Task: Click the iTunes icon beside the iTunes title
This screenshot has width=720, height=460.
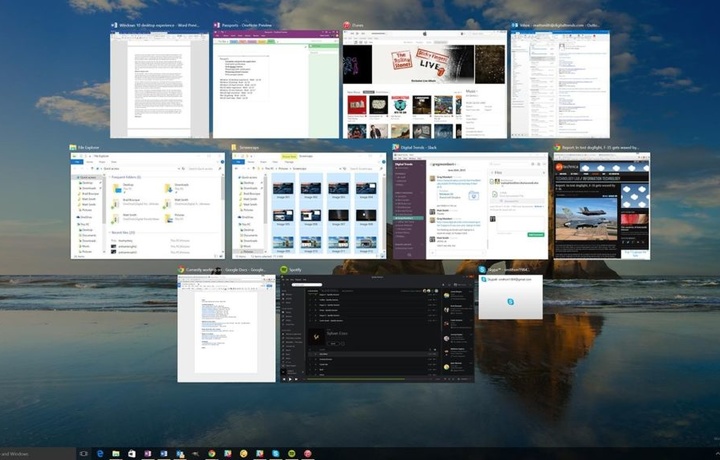Action: 347,25
